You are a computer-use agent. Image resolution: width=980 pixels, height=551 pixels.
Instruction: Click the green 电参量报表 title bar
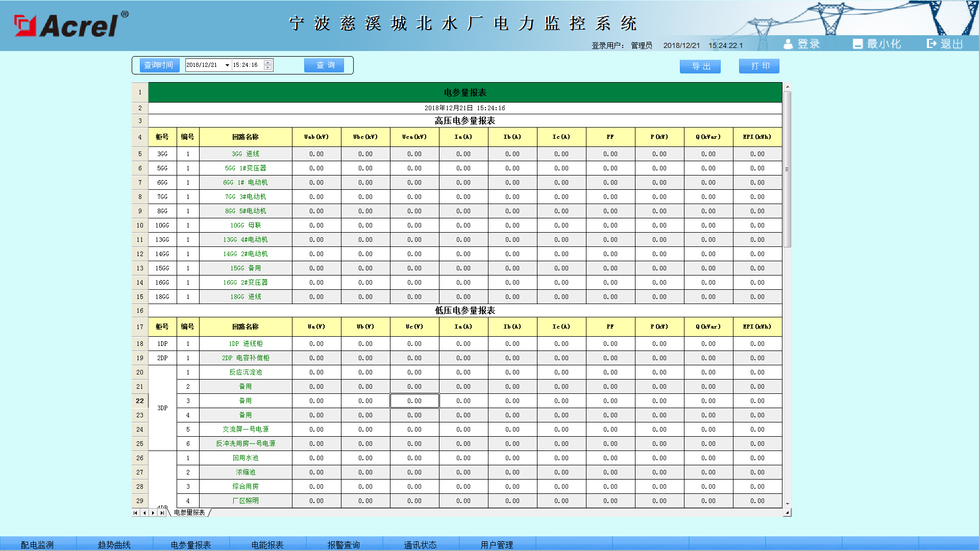[x=465, y=92]
